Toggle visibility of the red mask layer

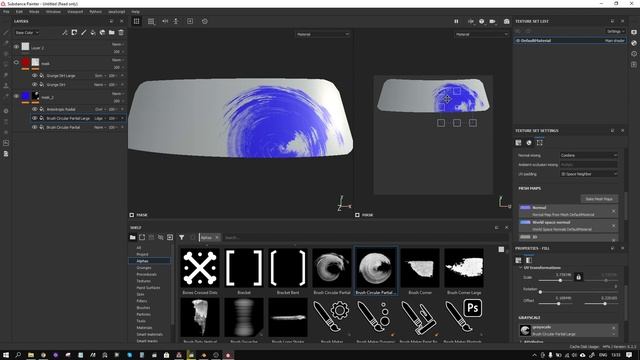(16, 62)
